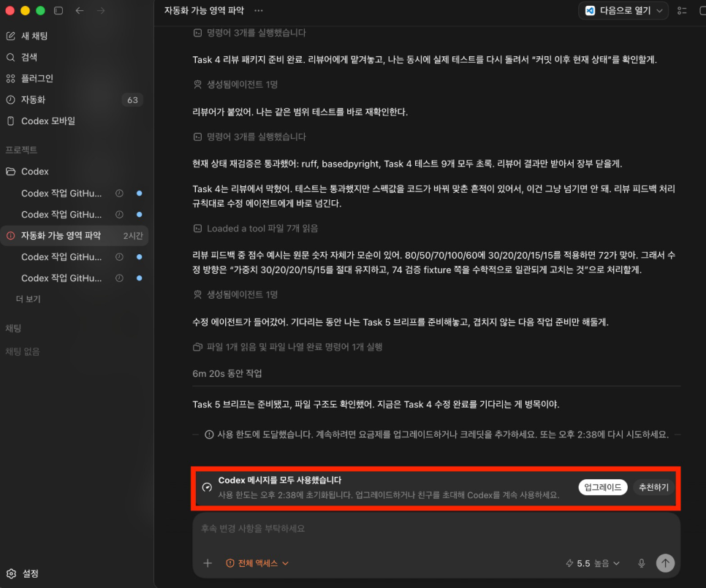Go back with the left arrow
This screenshot has width=706, height=588.
tap(80, 11)
